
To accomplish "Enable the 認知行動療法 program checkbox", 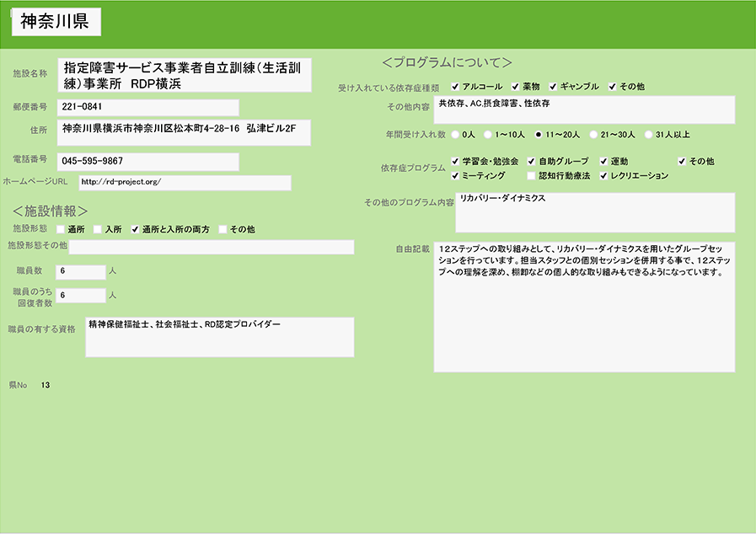I will pyautogui.click(x=531, y=176).
